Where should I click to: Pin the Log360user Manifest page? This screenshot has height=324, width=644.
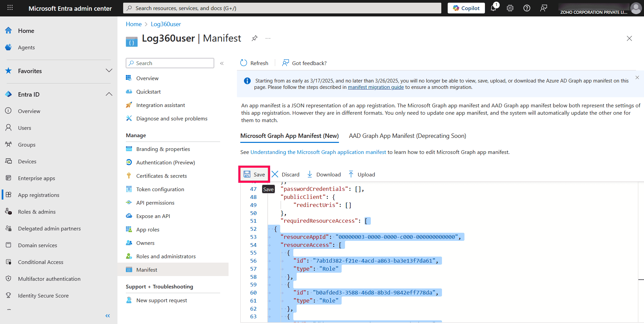254,39
